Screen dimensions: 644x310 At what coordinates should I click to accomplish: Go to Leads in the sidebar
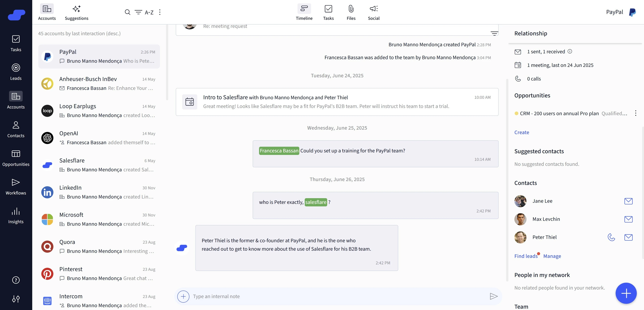16,72
